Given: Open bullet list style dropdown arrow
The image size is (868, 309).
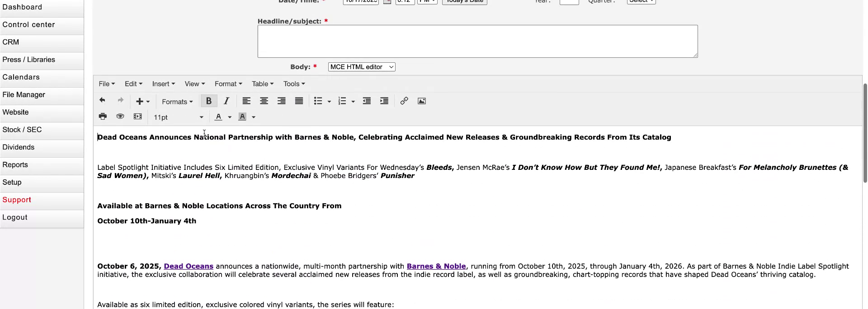Looking at the screenshot, I should coord(329,102).
